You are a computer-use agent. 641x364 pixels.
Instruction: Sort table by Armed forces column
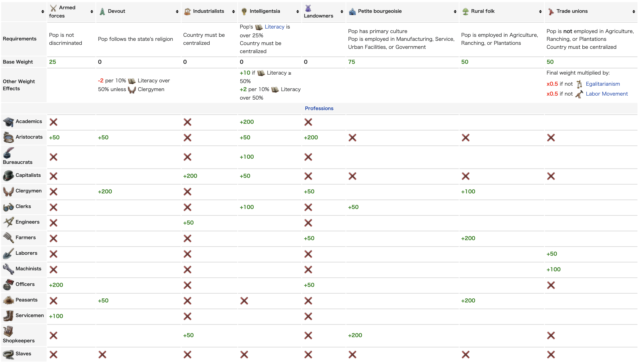tap(92, 12)
